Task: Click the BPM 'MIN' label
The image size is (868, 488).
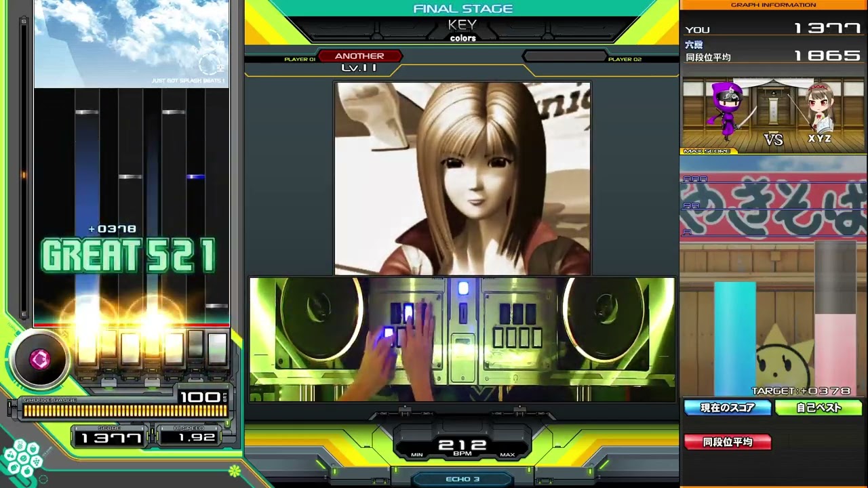Action: (418, 455)
